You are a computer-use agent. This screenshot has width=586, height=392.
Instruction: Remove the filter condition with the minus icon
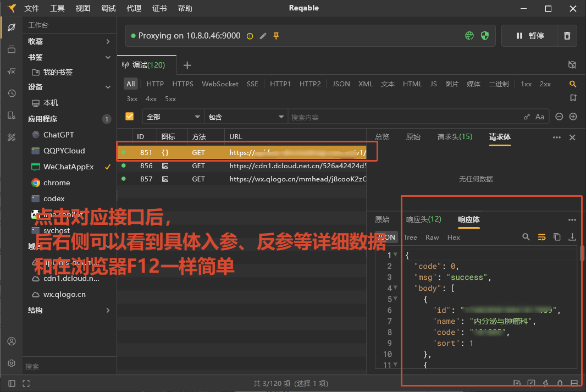[x=559, y=117]
